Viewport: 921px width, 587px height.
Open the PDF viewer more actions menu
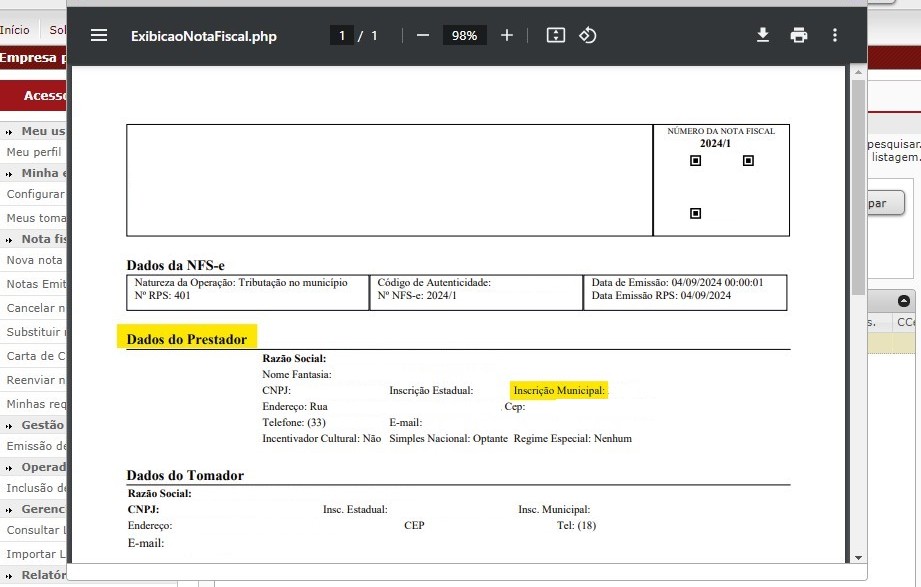pos(834,35)
